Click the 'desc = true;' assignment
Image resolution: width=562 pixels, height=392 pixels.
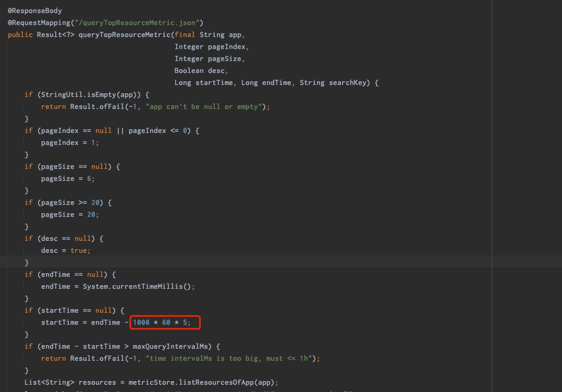pos(66,251)
